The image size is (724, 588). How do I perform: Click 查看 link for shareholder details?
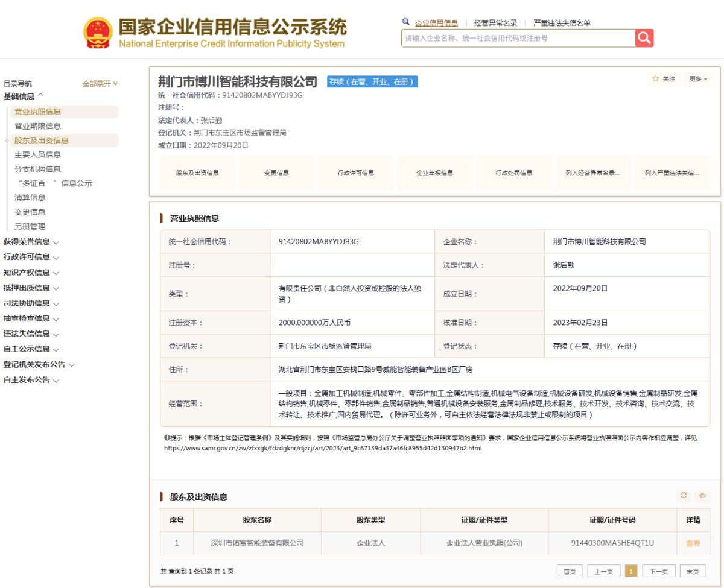(693, 543)
